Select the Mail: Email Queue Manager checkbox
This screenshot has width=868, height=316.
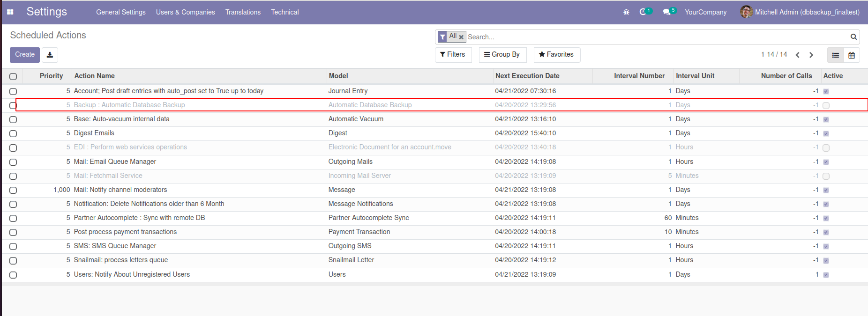tap(13, 162)
